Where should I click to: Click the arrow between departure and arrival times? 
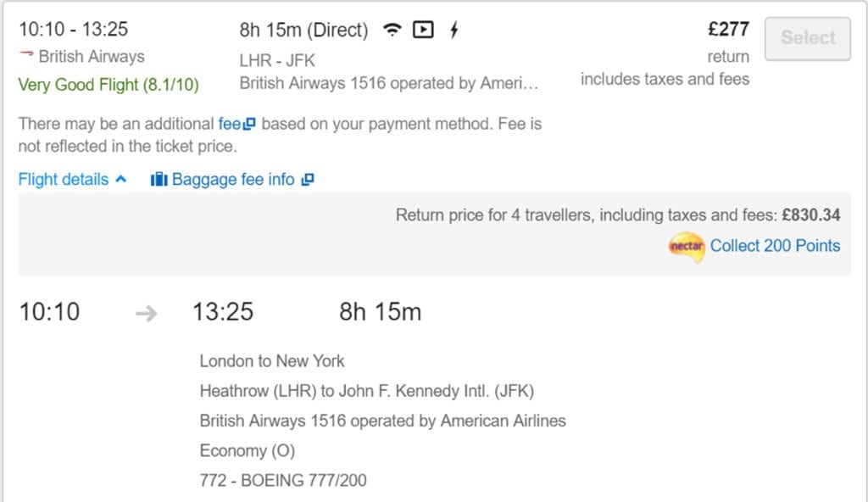point(146,313)
